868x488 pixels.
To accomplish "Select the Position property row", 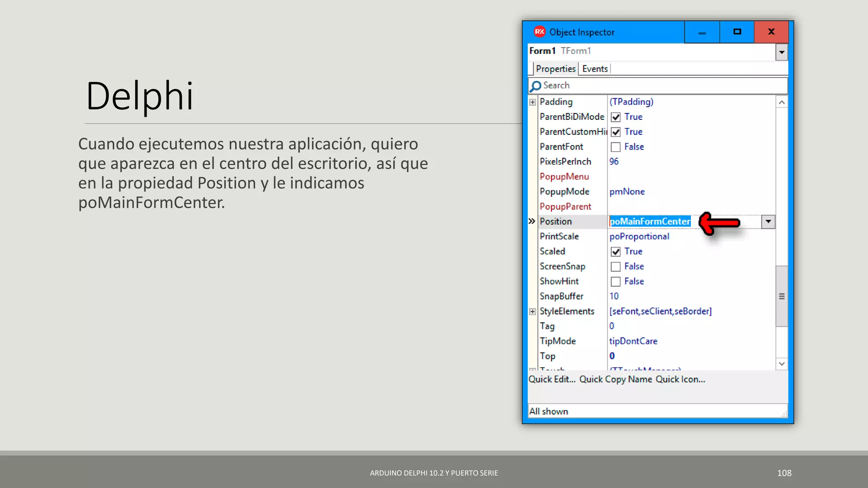I will [x=652, y=222].
